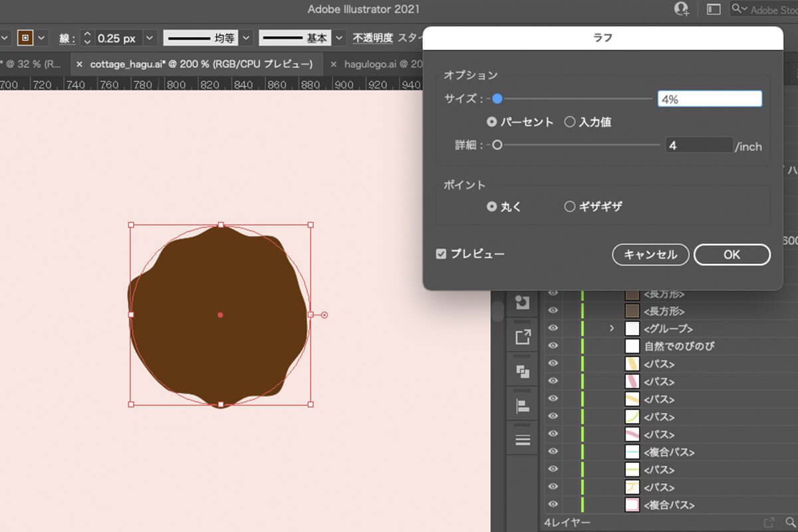The height and width of the screenshot is (532, 798).
Task: Select the パーセント radio button
Action: tap(492, 122)
